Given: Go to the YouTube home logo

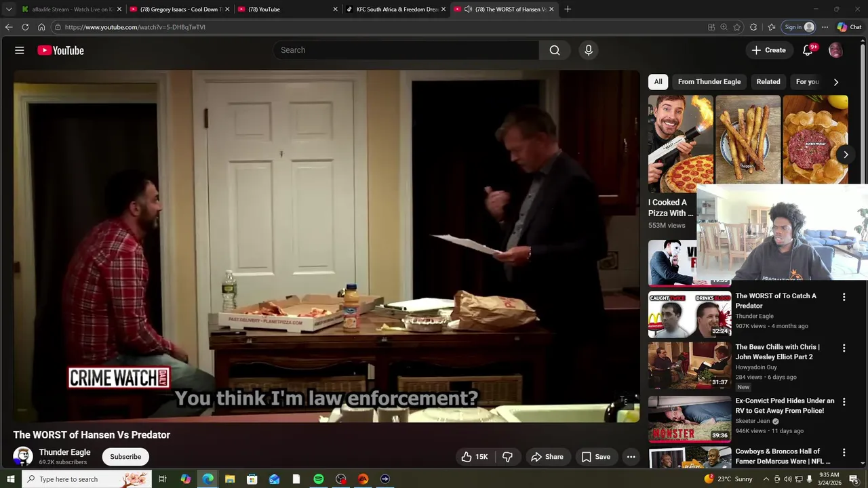Looking at the screenshot, I should click(x=60, y=50).
